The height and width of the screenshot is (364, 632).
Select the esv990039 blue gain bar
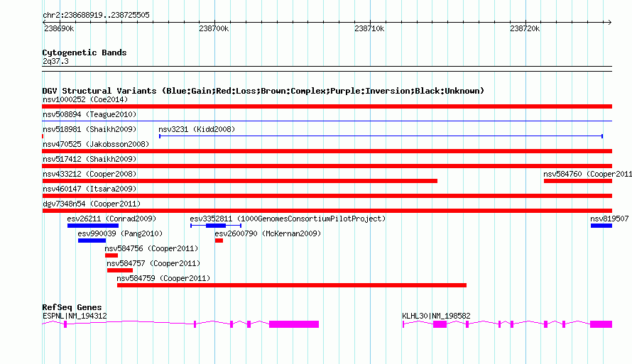coord(92,241)
